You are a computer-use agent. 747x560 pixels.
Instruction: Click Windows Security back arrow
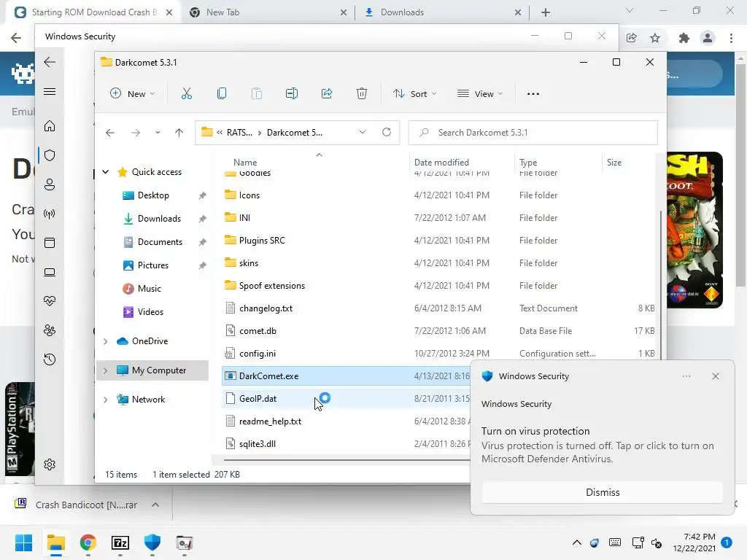pyautogui.click(x=50, y=62)
